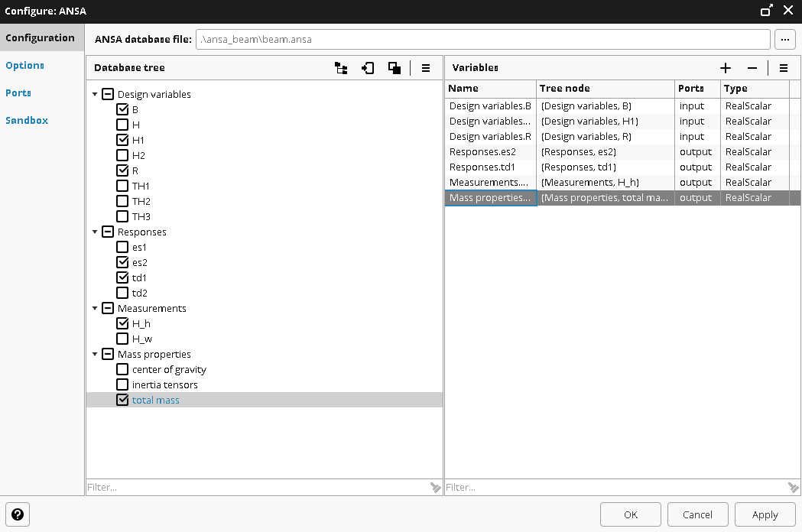The image size is (802, 532).
Task: Disable the td1 response checkbox
Action: coord(122,277)
